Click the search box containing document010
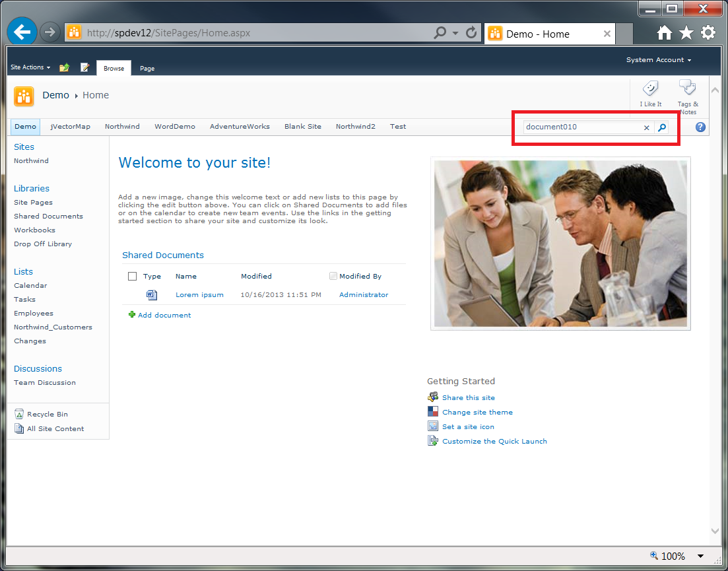The width and height of the screenshot is (728, 571). coord(582,127)
